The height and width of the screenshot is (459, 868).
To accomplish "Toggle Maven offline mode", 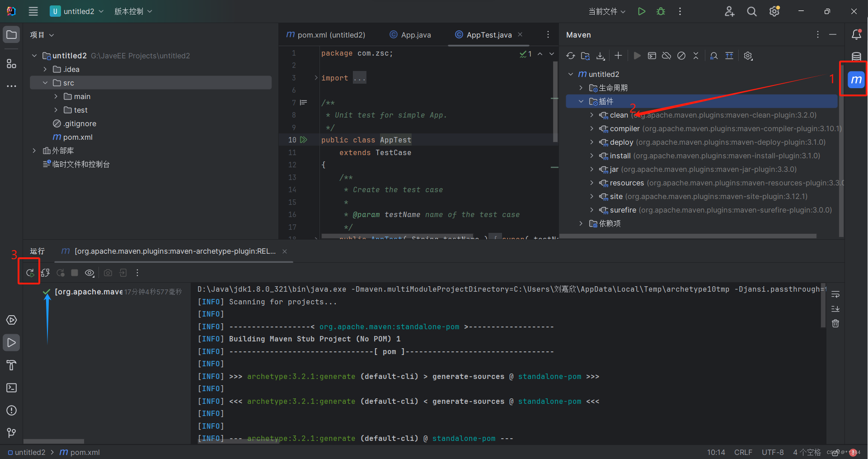I will click(666, 56).
